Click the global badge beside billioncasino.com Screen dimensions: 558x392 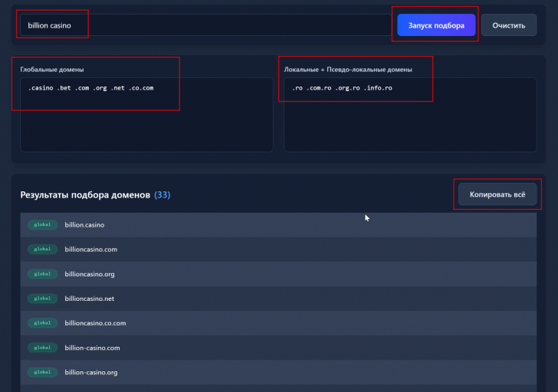tap(42, 249)
